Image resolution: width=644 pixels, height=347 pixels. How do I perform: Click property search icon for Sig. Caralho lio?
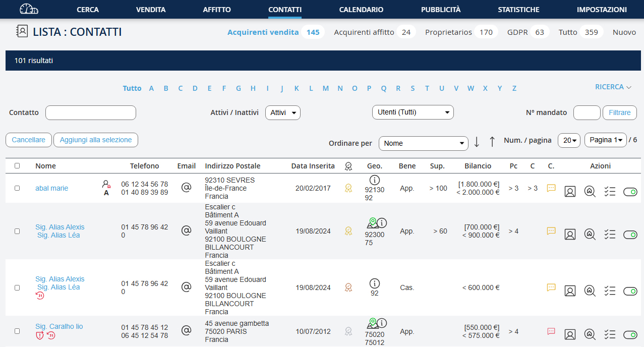590,334
